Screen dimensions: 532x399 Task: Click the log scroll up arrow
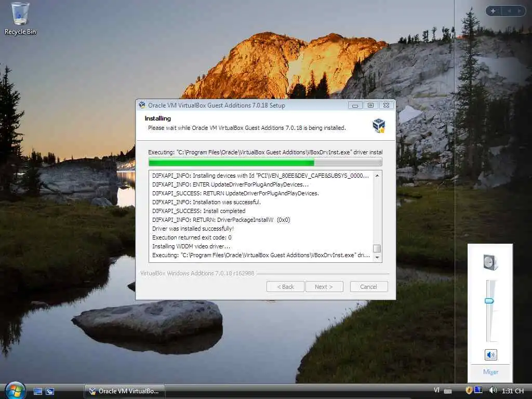tap(377, 176)
